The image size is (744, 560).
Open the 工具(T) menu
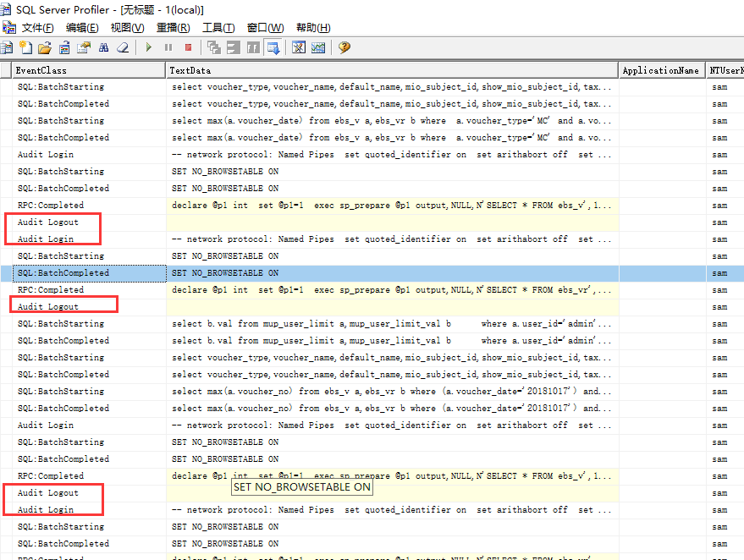218,28
